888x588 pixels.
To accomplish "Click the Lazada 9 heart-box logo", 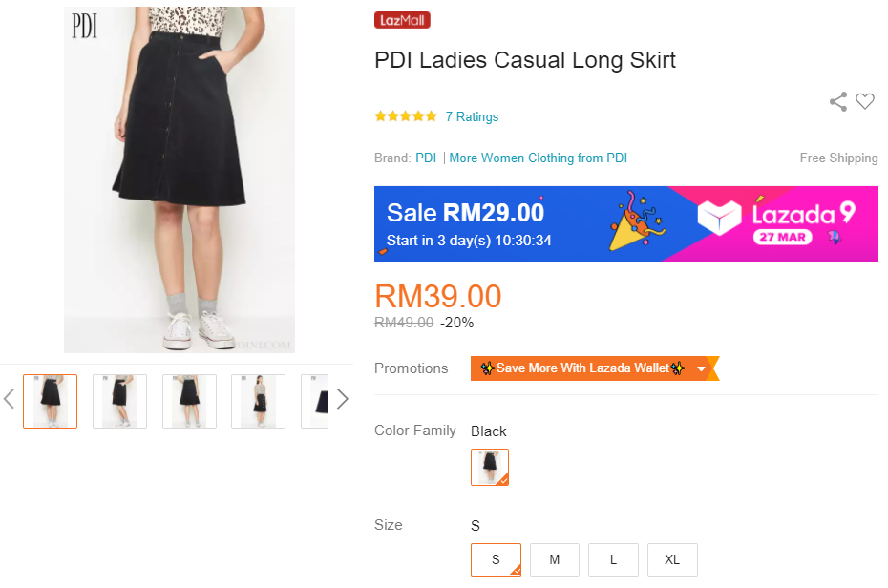I will 719,219.
